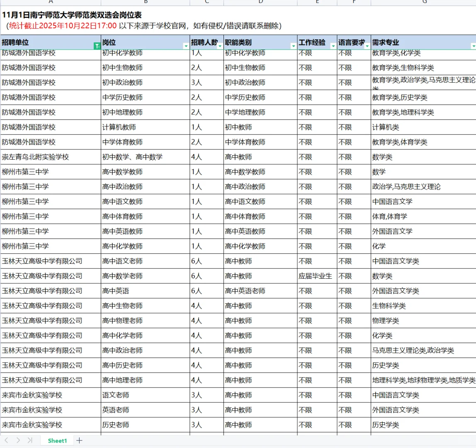Image resolution: width=476 pixels, height=448 pixels.
Task: Select 玉林天立高级中学有限公司 in 高中数学老师 row
Action: coord(51,276)
